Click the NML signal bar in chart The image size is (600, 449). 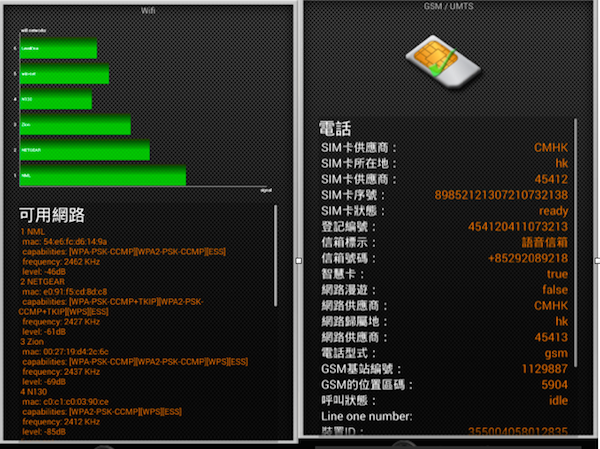(x=103, y=175)
